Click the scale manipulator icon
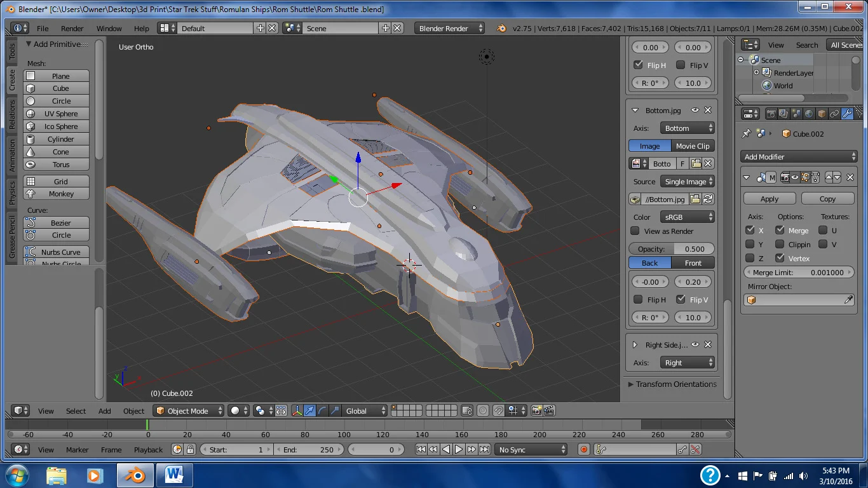This screenshot has height=488, width=868. [335, 411]
